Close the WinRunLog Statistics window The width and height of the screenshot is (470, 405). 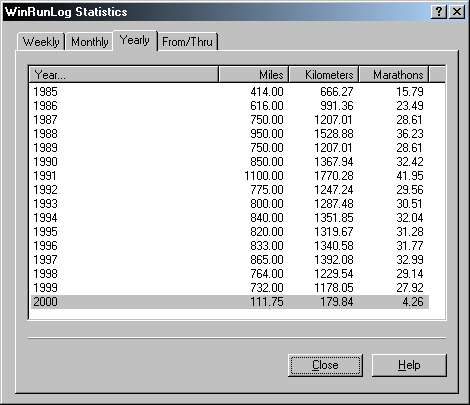pos(456,12)
